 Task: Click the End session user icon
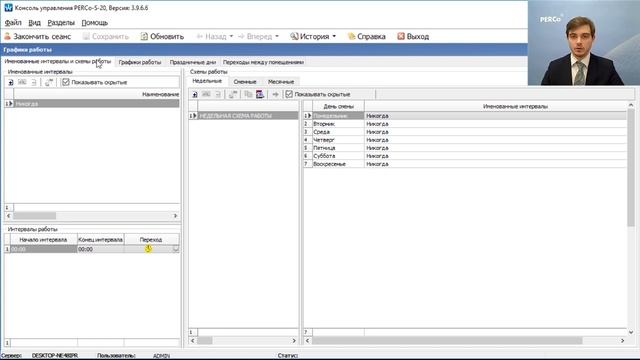coord(7,36)
